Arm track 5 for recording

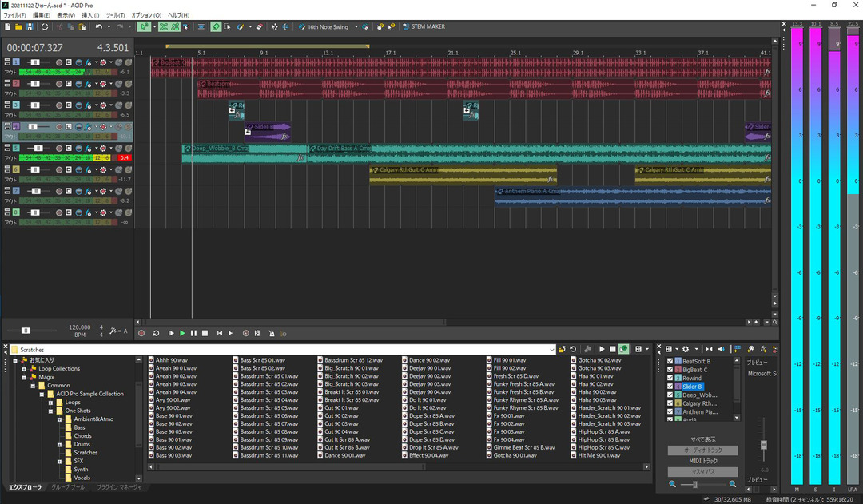pyautogui.click(x=59, y=148)
